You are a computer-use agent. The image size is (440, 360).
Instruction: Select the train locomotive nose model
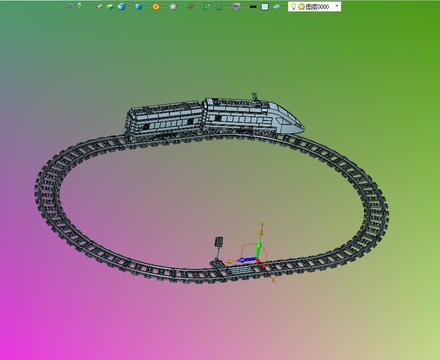287,119
